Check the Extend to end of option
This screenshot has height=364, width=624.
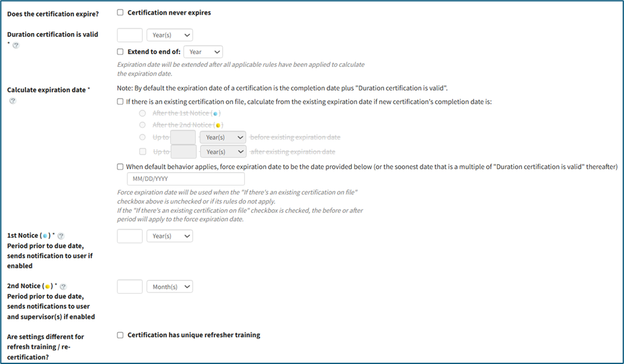(120, 52)
